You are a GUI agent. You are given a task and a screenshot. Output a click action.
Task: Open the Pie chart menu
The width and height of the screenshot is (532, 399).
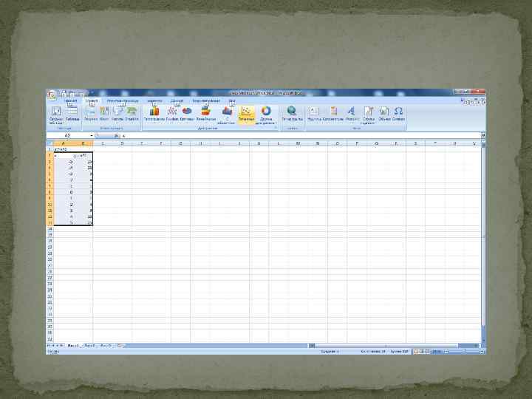pyautogui.click(x=187, y=114)
